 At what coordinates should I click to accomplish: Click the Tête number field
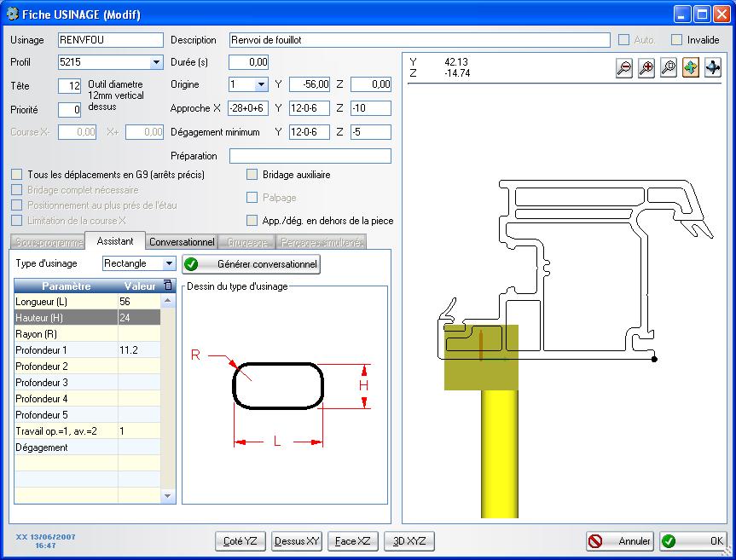[69, 86]
